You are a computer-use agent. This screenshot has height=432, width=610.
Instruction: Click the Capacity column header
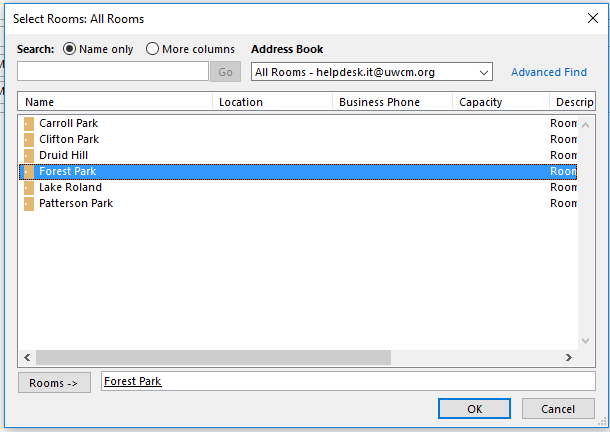pyautogui.click(x=500, y=102)
